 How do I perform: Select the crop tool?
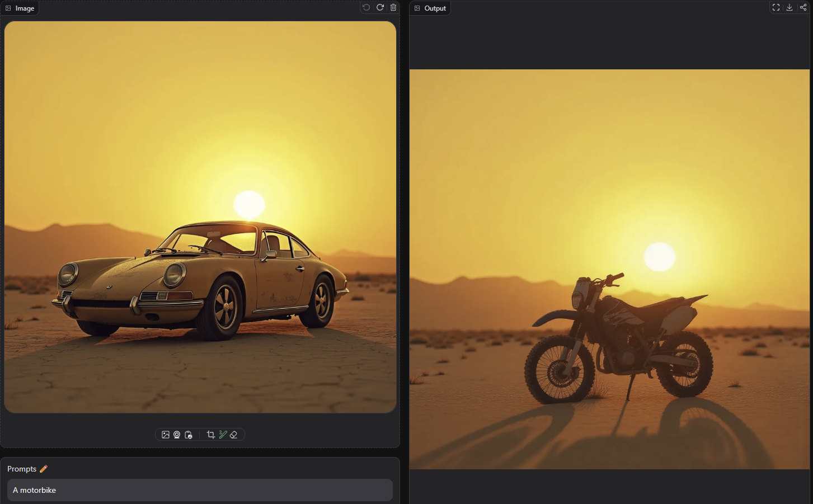click(211, 435)
